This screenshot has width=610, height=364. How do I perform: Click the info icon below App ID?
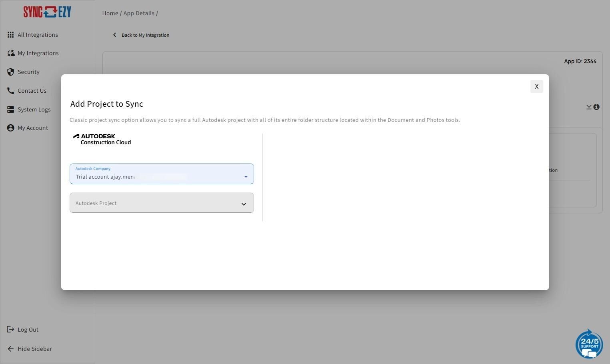coord(596,107)
